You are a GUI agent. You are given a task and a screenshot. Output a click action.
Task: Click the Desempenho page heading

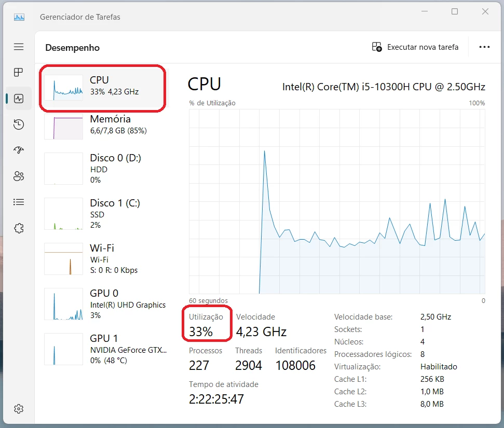click(x=72, y=48)
